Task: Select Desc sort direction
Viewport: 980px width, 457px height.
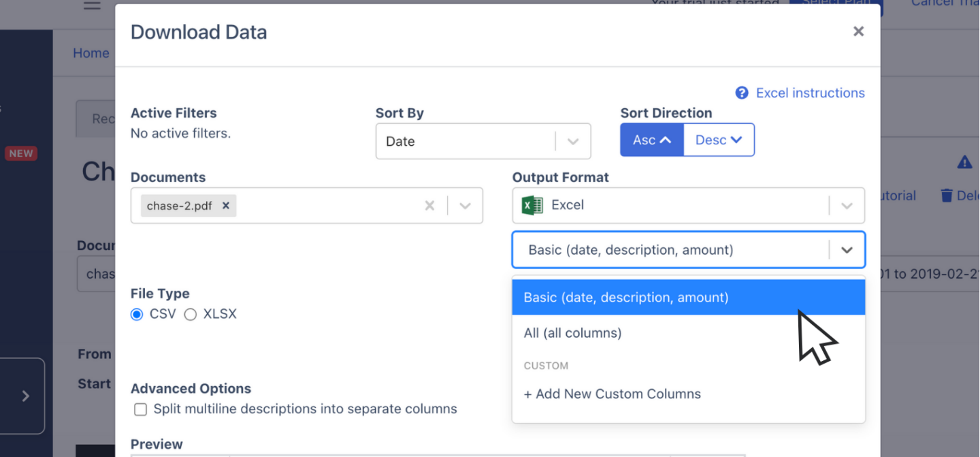Action: (x=719, y=140)
